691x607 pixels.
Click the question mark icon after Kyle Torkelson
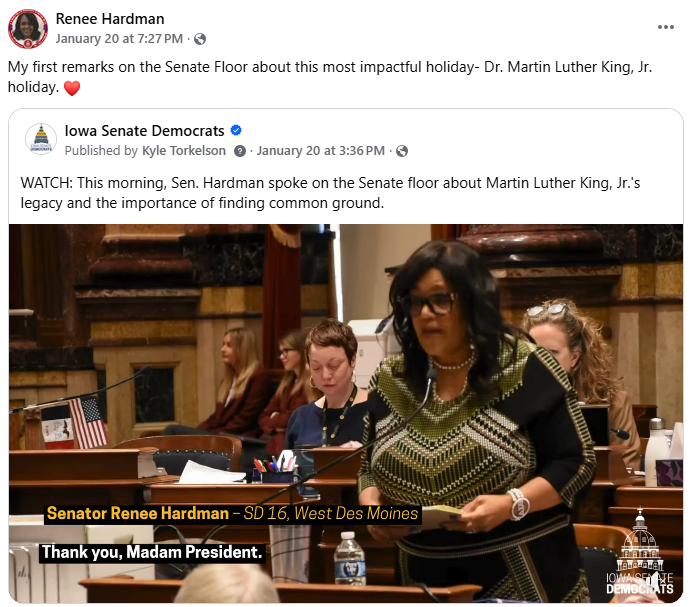tap(240, 151)
